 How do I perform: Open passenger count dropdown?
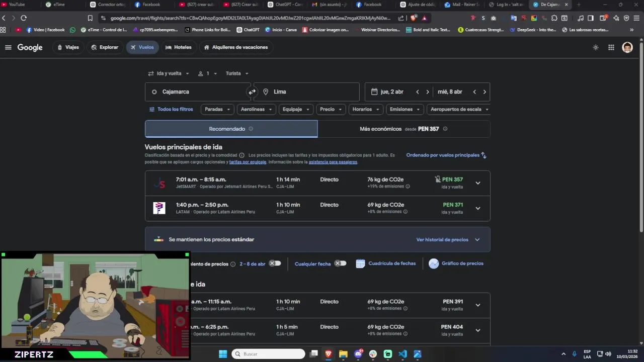point(207,73)
